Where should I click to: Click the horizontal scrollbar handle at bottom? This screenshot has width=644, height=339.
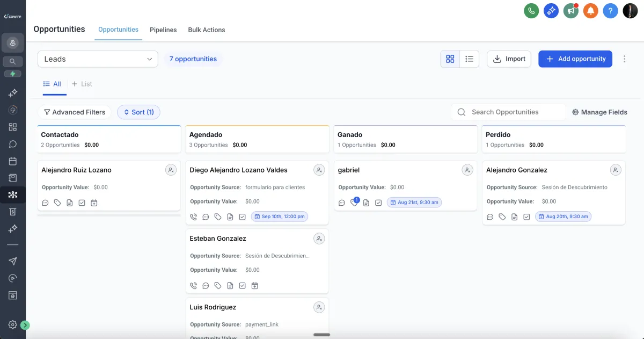tap(321, 335)
